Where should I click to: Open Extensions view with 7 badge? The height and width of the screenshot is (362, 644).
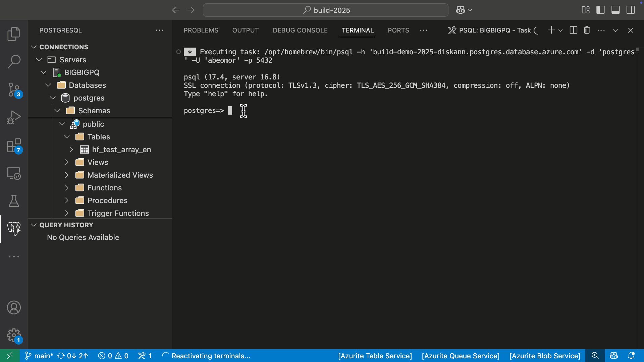click(14, 146)
